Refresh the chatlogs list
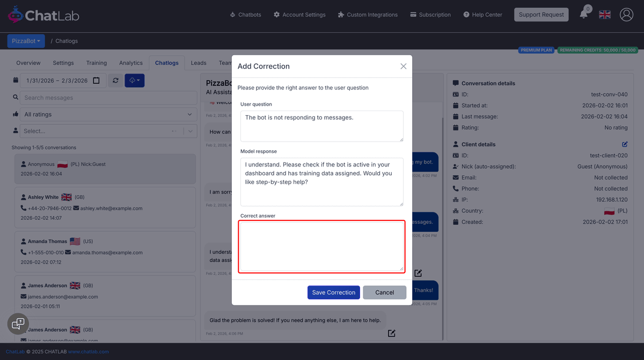The height and width of the screenshot is (360, 644). [115, 80]
